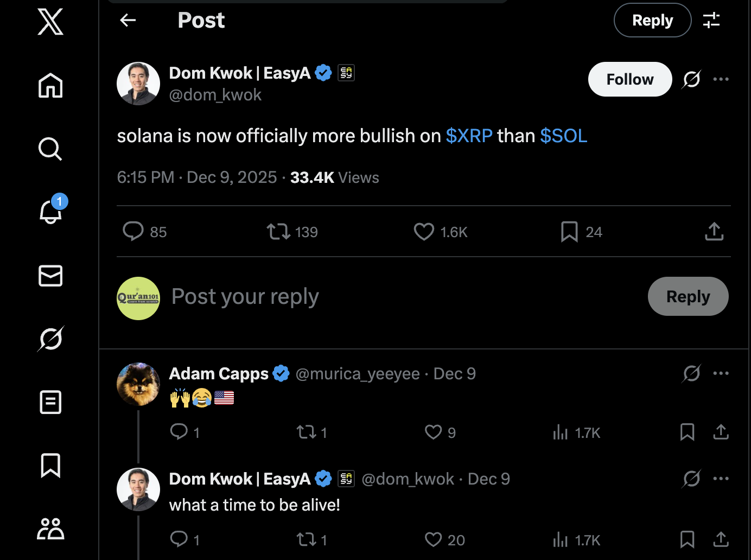Go to Home in the sidebar
Image resolution: width=751 pixels, height=560 pixels.
coord(50,85)
